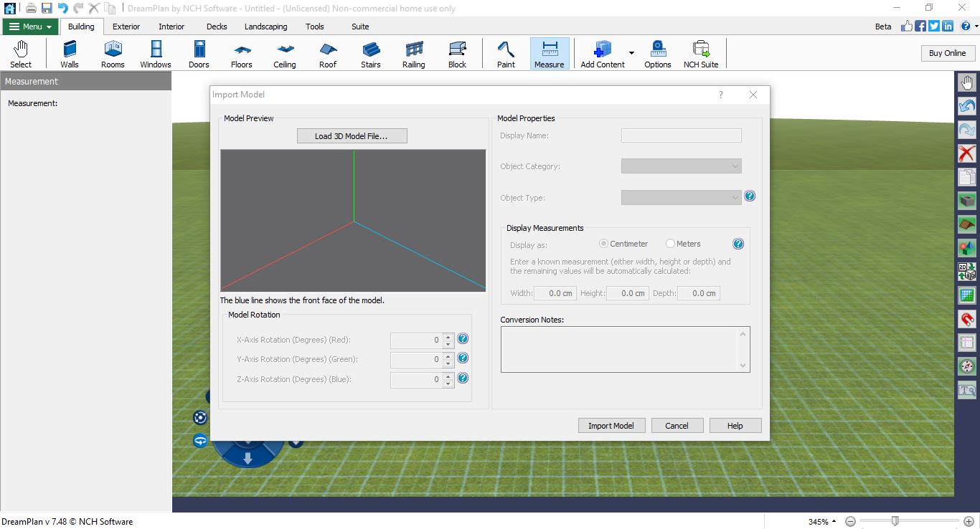980x529 pixels.
Task: Choose the Stairs tool
Action: click(371, 54)
